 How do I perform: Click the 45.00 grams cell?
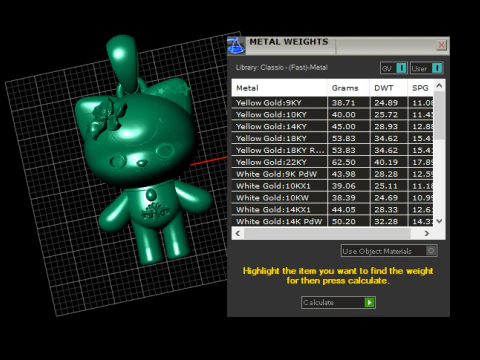[x=348, y=126]
